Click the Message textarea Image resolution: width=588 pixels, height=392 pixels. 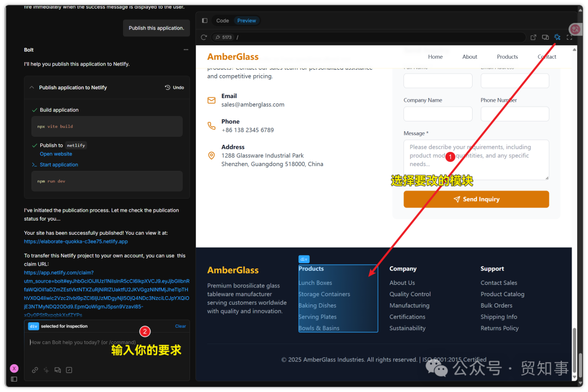(476, 160)
